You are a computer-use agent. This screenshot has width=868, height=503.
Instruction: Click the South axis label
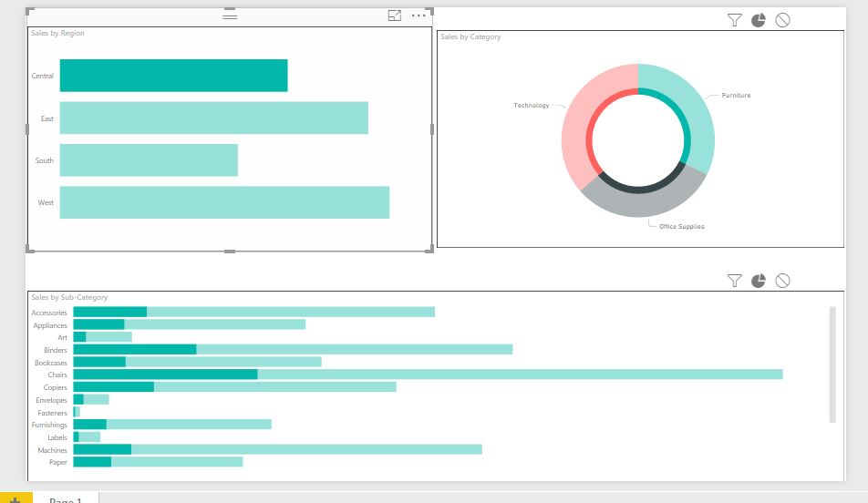[45, 160]
